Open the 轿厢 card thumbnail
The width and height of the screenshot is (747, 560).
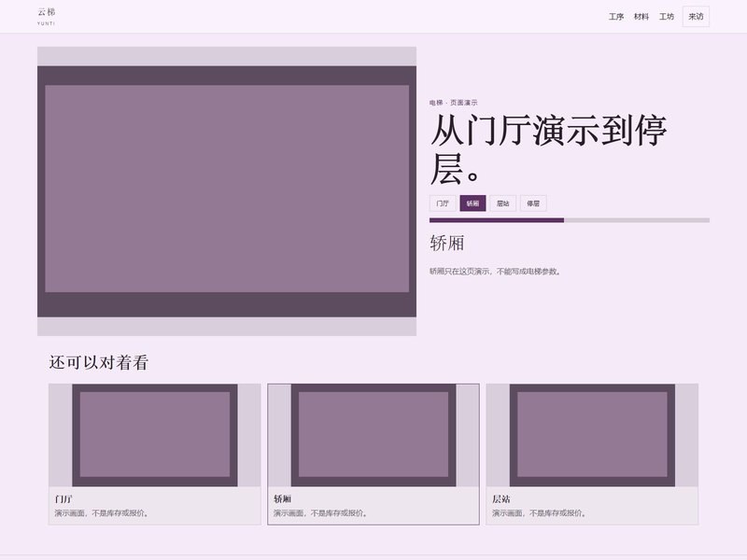coord(373,435)
